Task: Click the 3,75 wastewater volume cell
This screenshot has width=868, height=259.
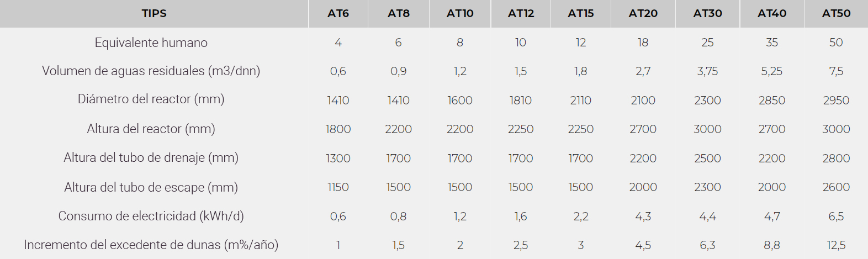Action: [x=708, y=71]
